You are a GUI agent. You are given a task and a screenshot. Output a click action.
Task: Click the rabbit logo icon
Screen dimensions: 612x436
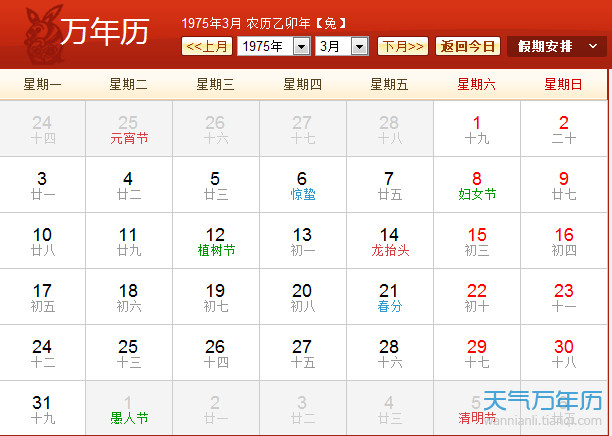click(43, 34)
